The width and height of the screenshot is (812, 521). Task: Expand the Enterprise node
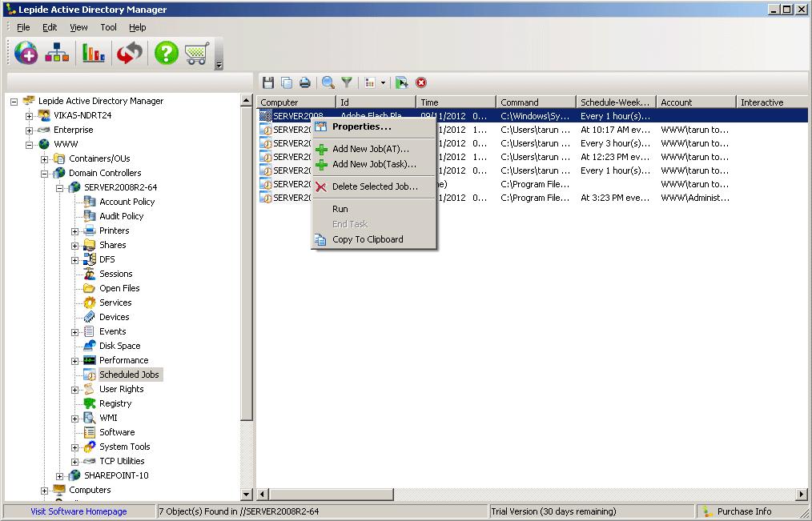coord(29,130)
